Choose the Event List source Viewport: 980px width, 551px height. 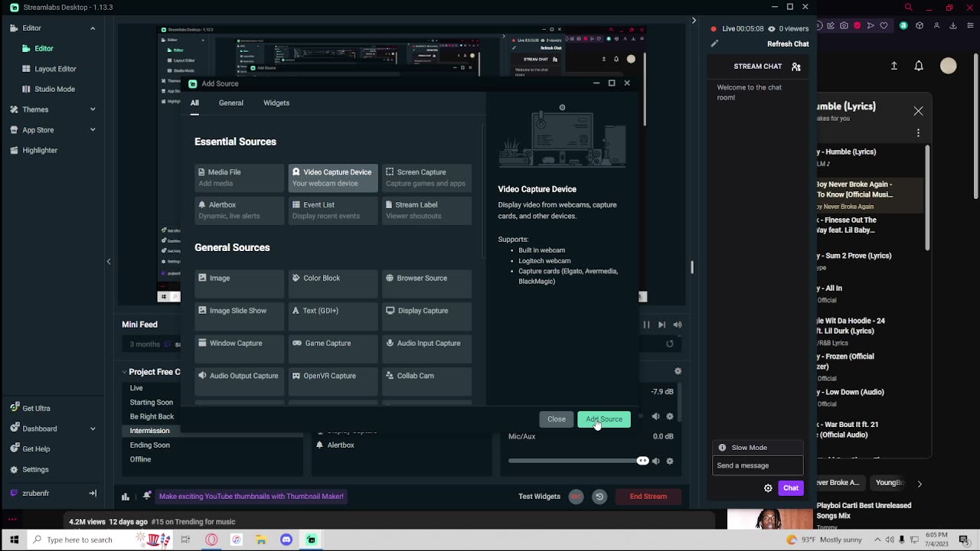coord(333,210)
